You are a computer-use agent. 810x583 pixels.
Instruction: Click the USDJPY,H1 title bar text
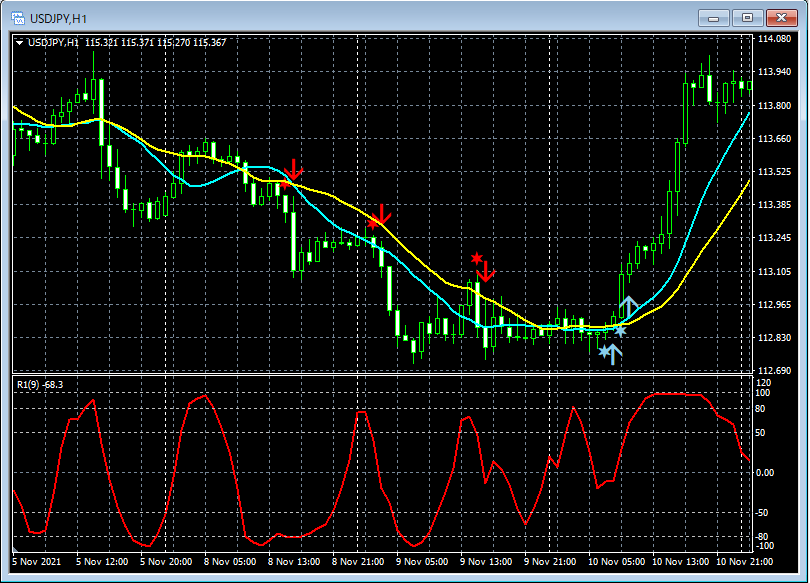pos(58,19)
